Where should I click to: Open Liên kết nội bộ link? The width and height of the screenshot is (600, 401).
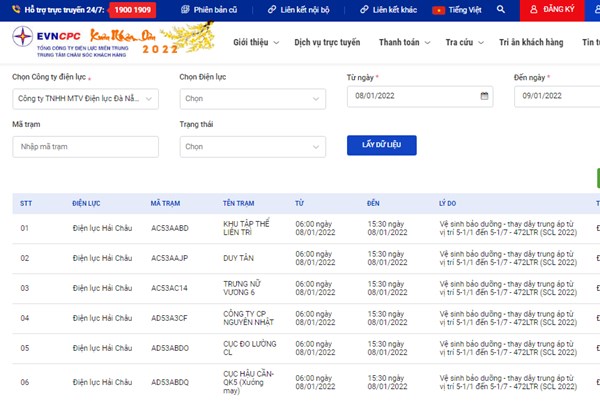coord(298,10)
